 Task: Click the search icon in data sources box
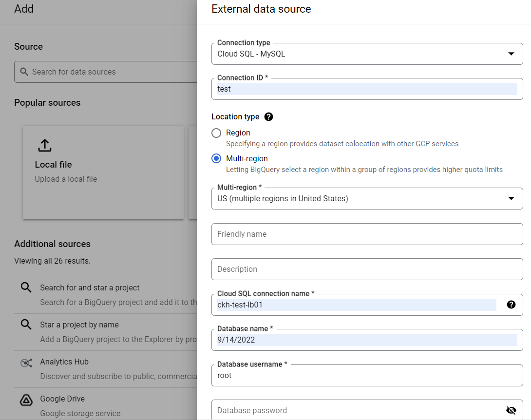(24, 72)
